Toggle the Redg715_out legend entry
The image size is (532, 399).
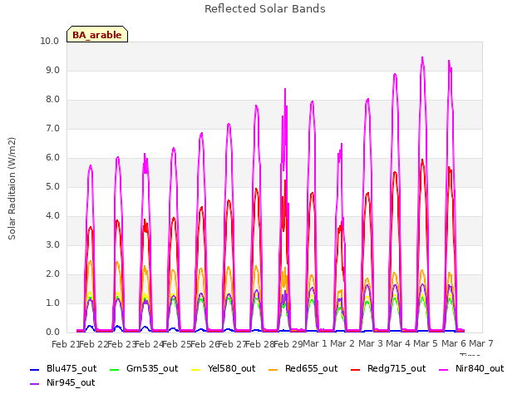[388, 368]
